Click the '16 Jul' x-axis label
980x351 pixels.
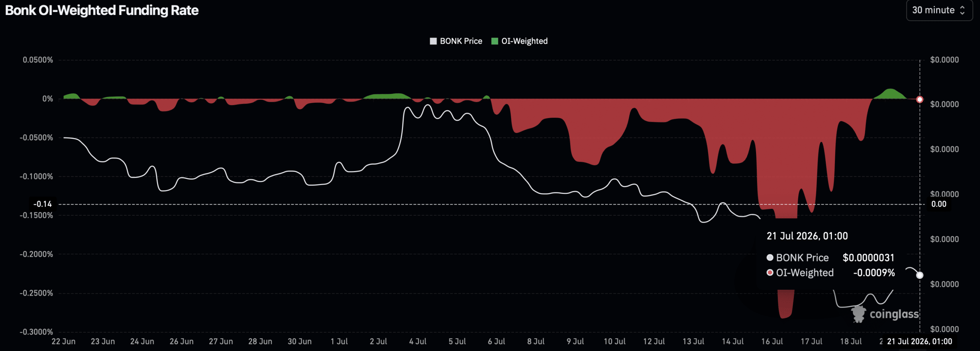[x=772, y=341]
